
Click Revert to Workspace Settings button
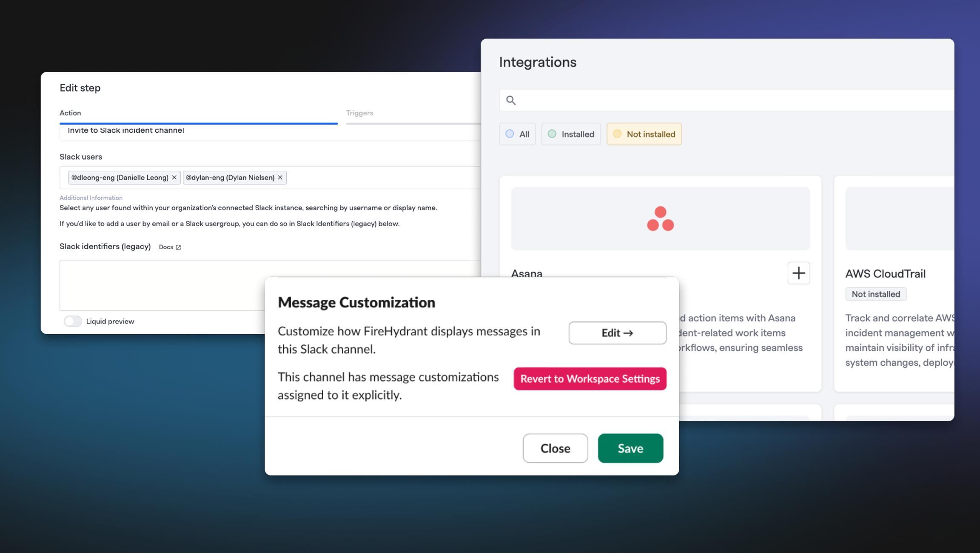tap(590, 378)
